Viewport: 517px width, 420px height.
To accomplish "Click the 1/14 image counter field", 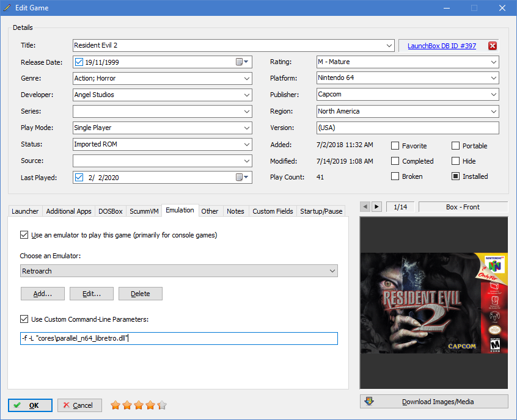I will 400,207.
